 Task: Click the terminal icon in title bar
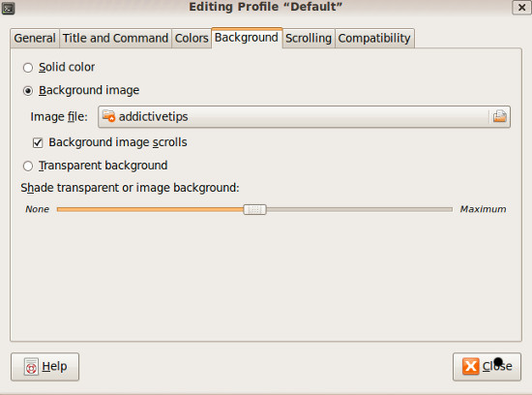pos(8,8)
